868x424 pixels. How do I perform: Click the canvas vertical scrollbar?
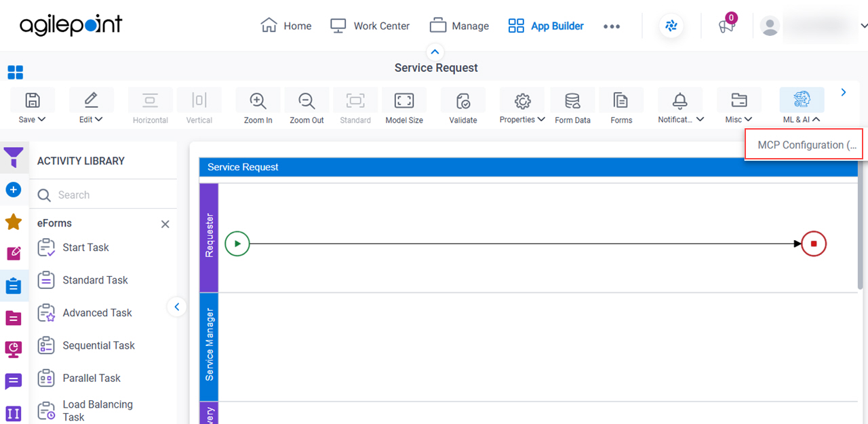point(862,224)
